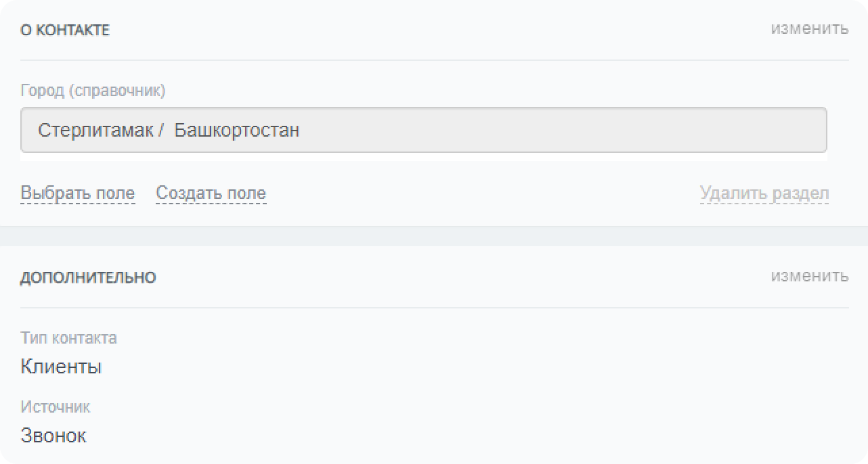Click the gray band separating the two sections
The height and width of the screenshot is (464, 868).
point(433,236)
